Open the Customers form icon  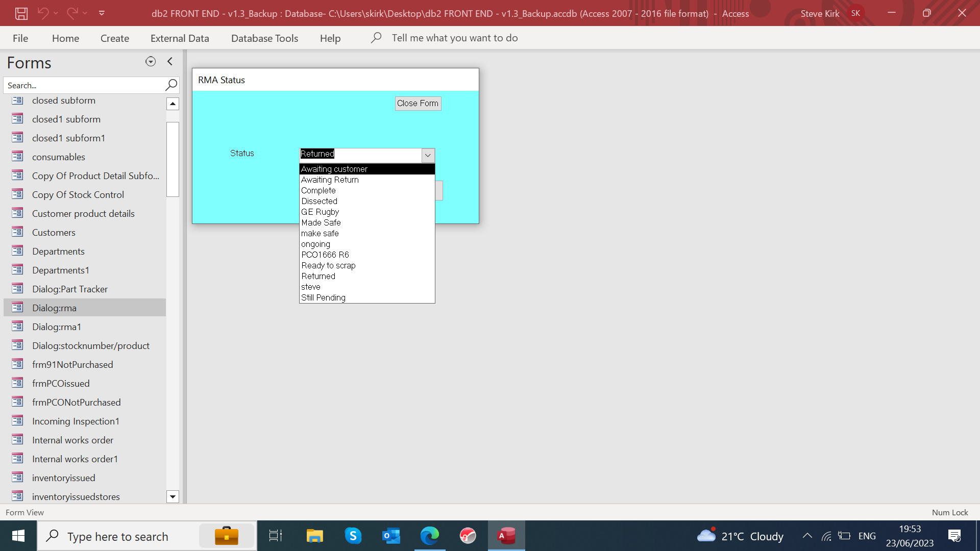coord(18,232)
